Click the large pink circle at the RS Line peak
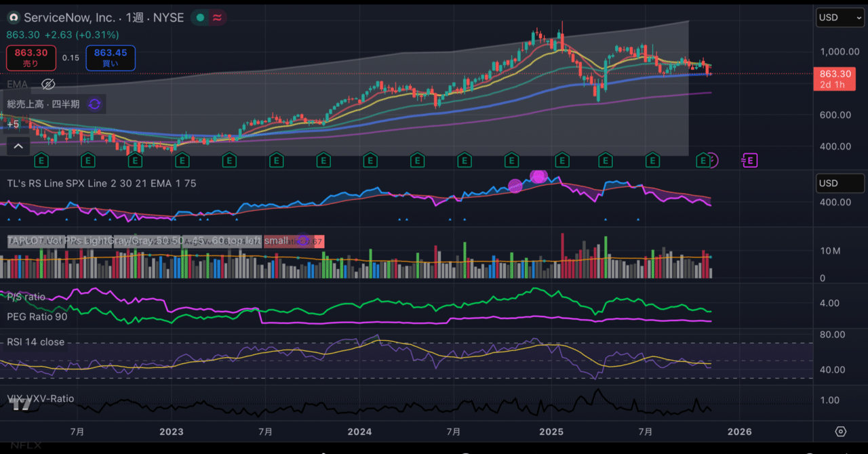The height and width of the screenshot is (454, 868). coord(539,176)
